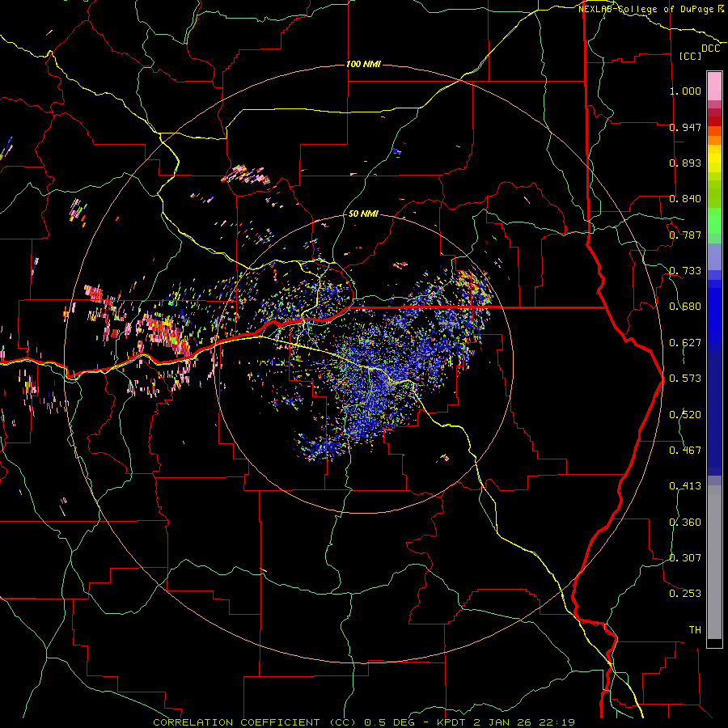Select the DCC label above the color scale
Screen dimensions: 728x728
tap(710, 49)
